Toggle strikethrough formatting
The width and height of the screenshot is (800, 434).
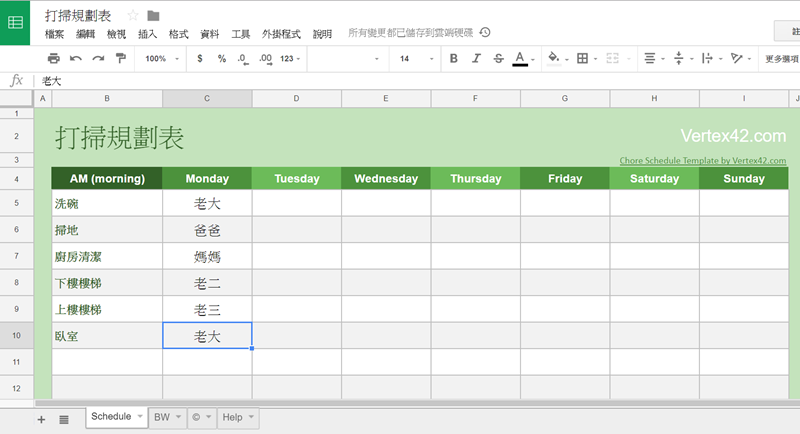(x=498, y=59)
